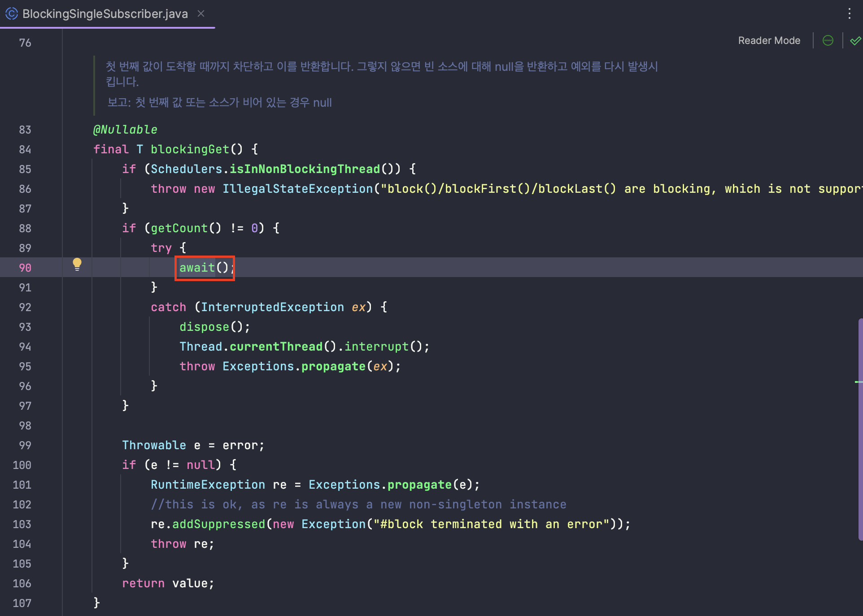Click the IllegalStateException class name

[297, 189]
